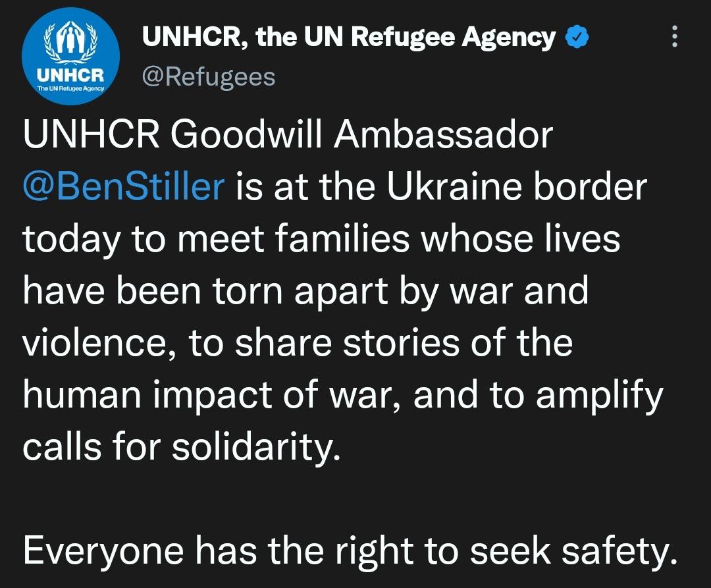Open the three-dot more options menu
Image resolution: width=711 pixels, height=588 pixels.
click(x=674, y=38)
